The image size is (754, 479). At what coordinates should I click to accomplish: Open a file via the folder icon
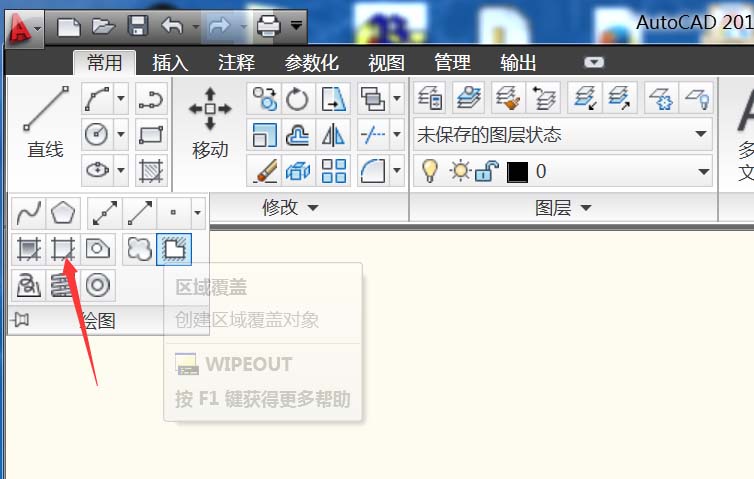point(103,26)
